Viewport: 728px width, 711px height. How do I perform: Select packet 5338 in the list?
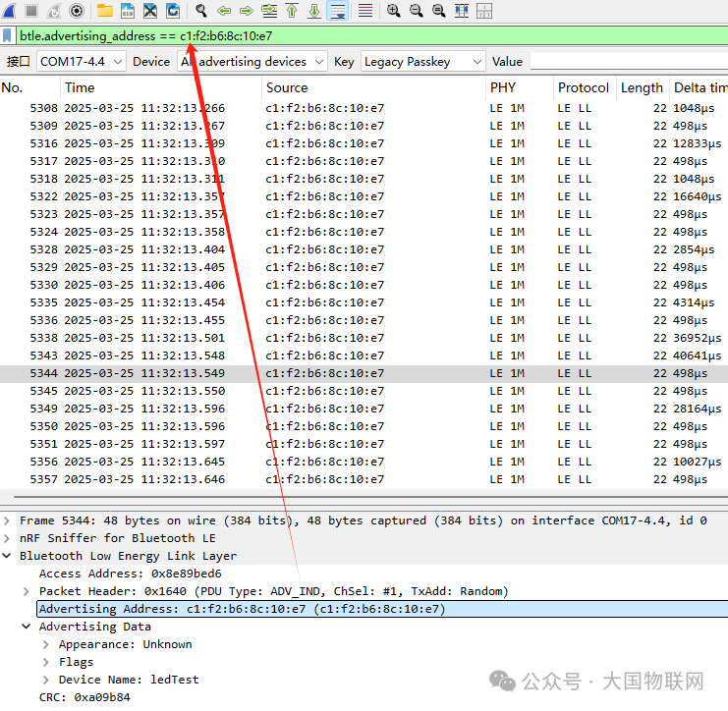[364, 338]
